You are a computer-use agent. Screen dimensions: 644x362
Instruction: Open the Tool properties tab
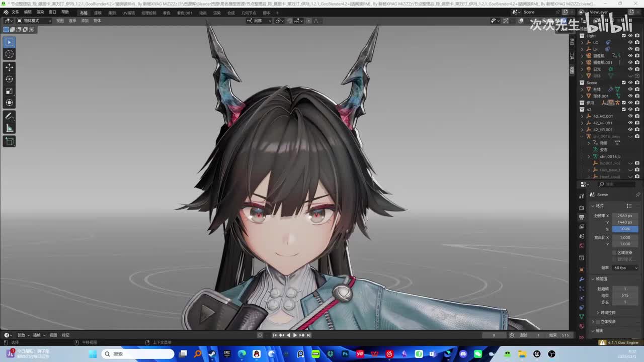(x=582, y=196)
